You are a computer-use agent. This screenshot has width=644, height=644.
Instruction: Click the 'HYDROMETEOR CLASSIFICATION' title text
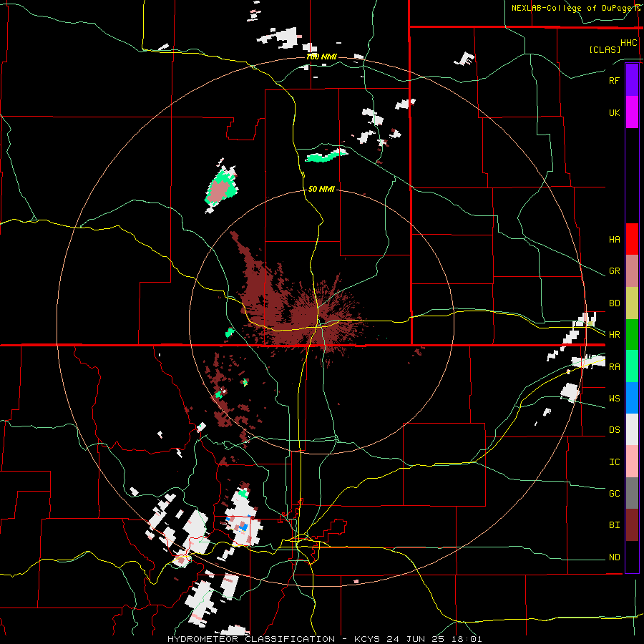(251, 639)
